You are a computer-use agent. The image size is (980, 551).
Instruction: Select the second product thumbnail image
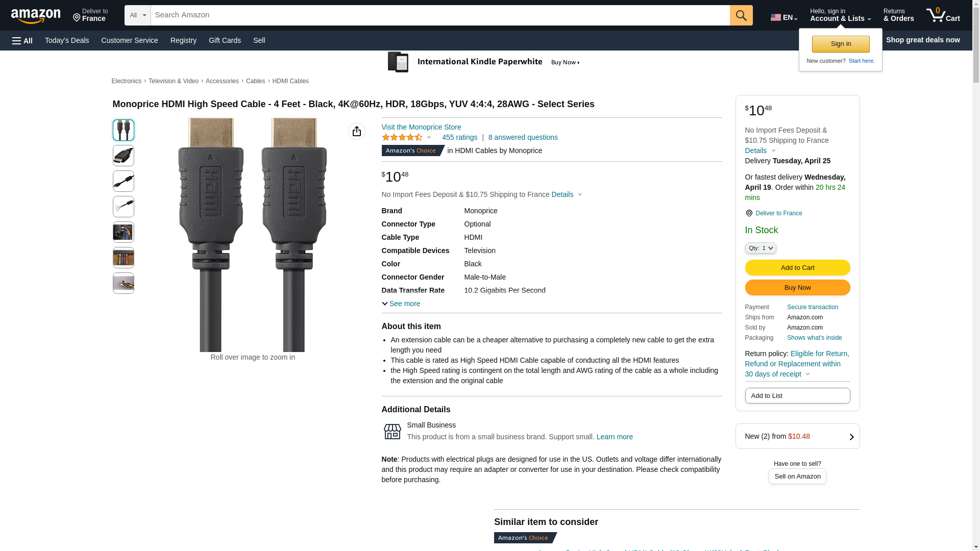point(123,156)
